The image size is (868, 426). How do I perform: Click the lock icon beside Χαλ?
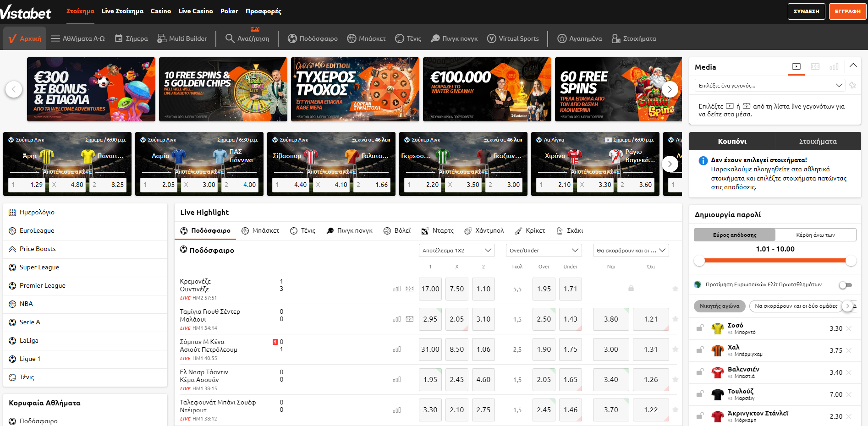tap(700, 350)
